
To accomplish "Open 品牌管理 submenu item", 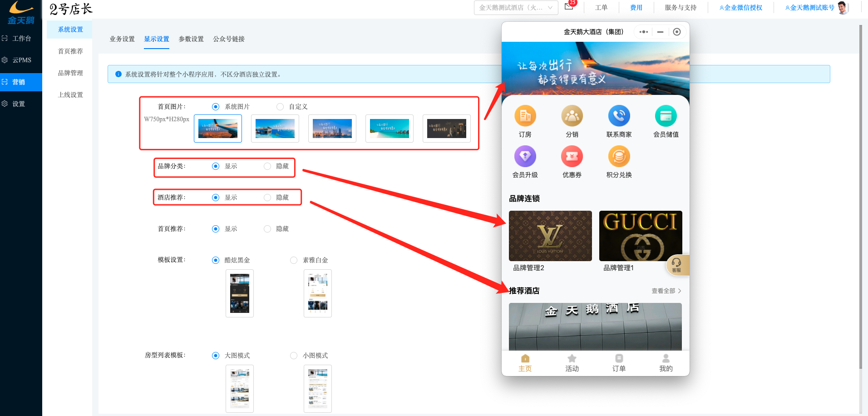I will click(70, 73).
